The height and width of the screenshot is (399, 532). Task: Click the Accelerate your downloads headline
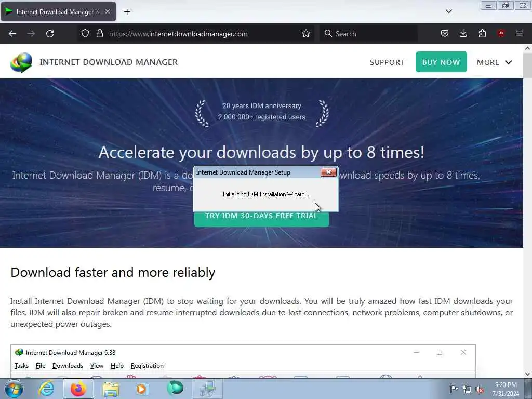261,152
